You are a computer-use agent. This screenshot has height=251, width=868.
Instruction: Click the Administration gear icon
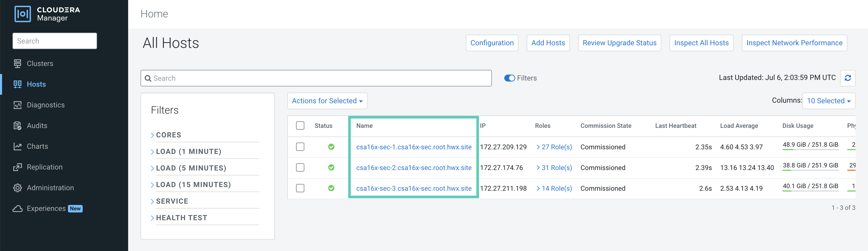18,188
